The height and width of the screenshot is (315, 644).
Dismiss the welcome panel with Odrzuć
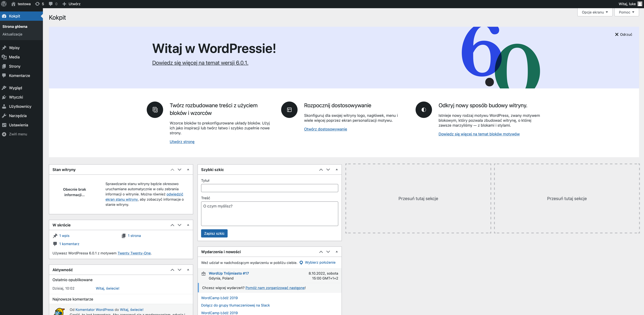[x=624, y=35]
